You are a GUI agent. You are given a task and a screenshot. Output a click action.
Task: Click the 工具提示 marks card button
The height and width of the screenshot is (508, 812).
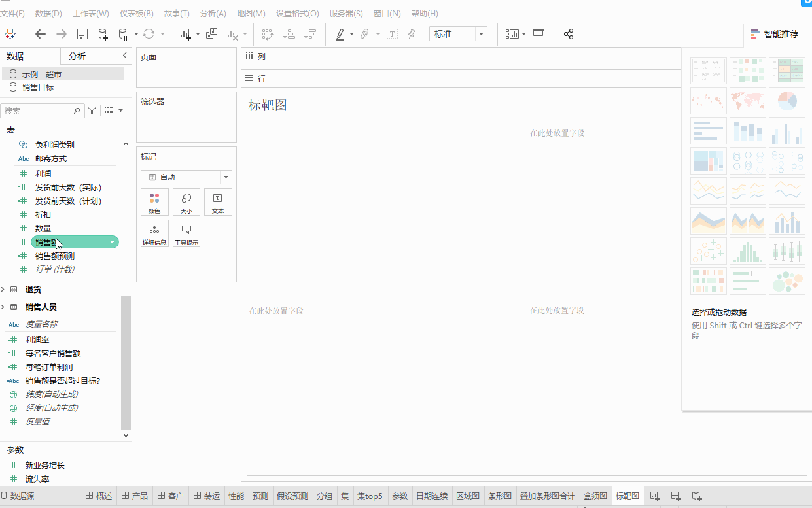point(186,233)
